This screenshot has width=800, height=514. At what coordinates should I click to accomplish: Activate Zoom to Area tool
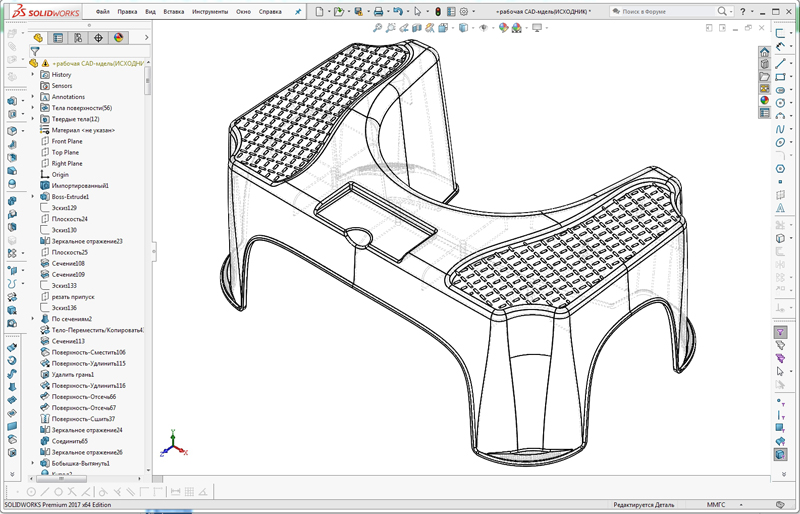pyautogui.click(x=391, y=28)
